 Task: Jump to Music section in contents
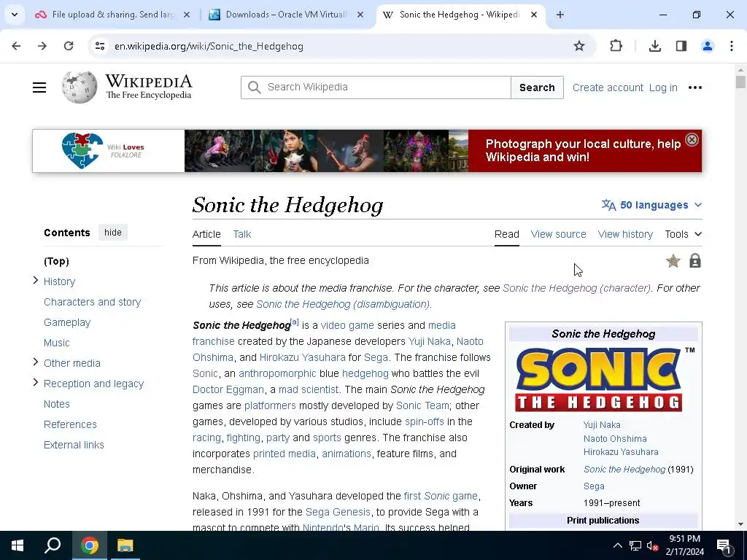pos(57,343)
